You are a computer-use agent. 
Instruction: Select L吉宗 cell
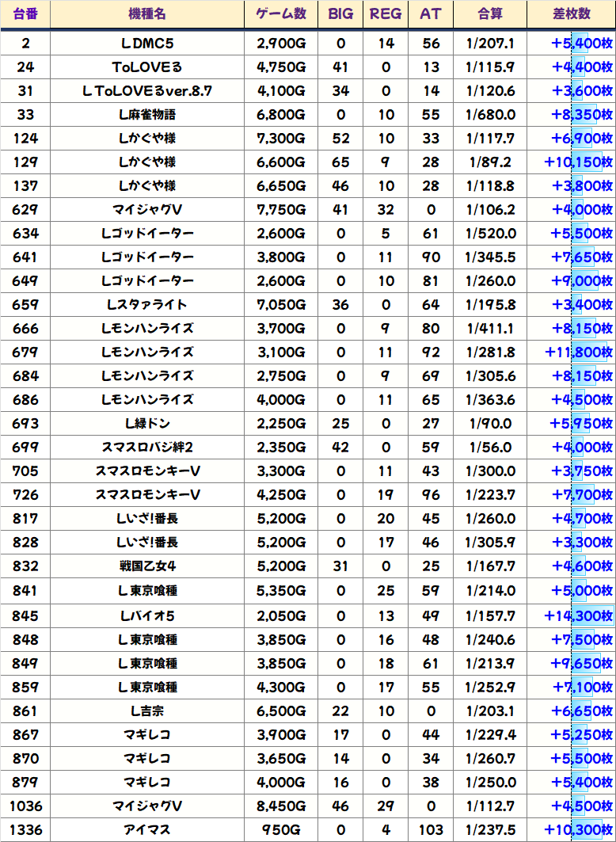click(147, 711)
